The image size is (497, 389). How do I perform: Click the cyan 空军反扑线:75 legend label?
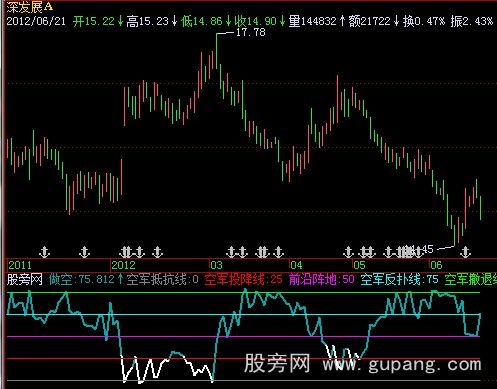click(399, 279)
